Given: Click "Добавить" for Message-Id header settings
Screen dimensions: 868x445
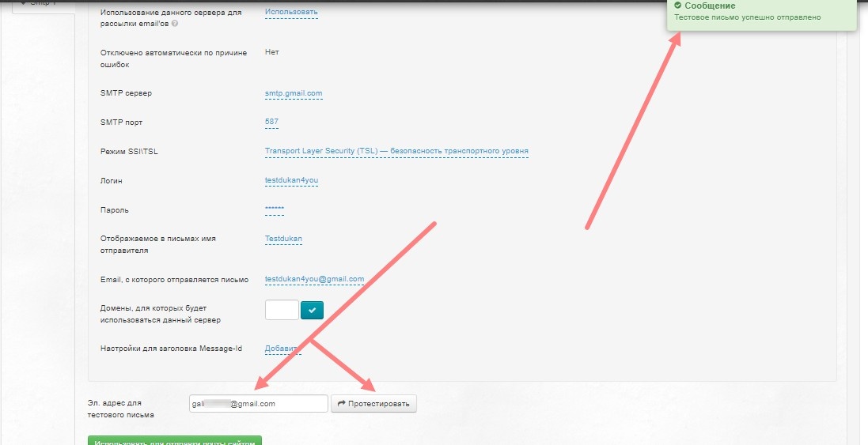Looking at the screenshot, I should (283, 349).
